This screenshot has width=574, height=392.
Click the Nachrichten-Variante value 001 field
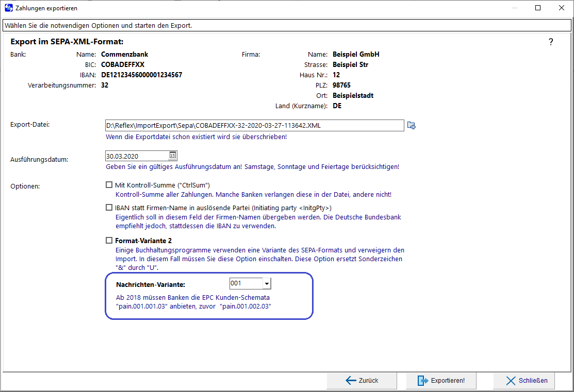(x=245, y=283)
